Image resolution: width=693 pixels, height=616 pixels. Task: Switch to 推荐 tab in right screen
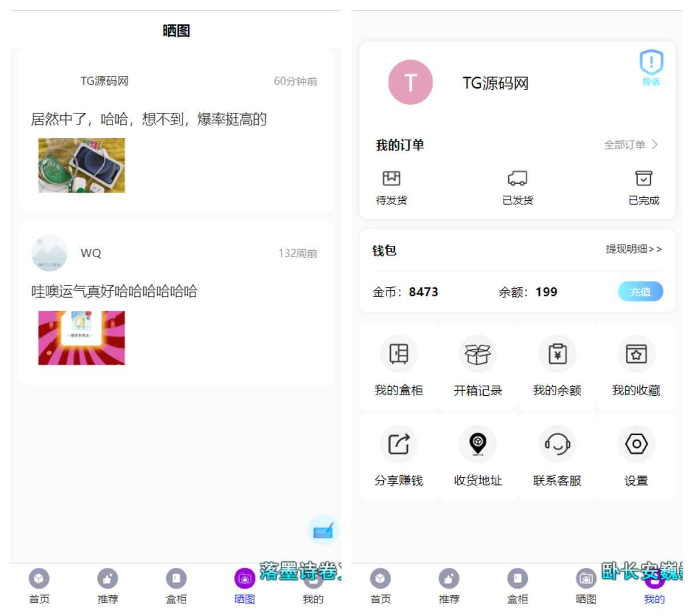pyautogui.click(x=449, y=586)
